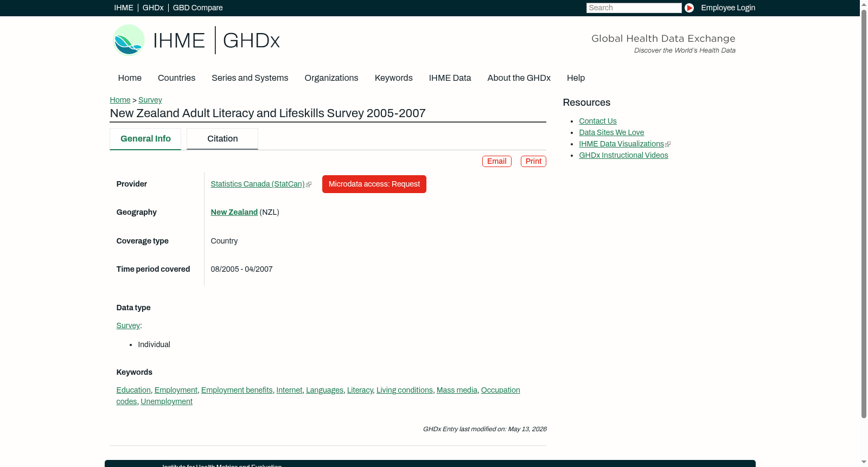Open Series and Systems menu item
This screenshot has height=467, width=868.
pos(250,78)
